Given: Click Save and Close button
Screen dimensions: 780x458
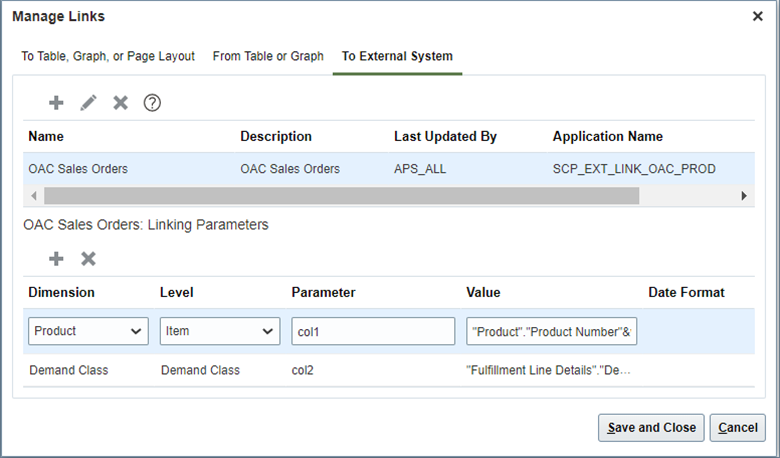Looking at the screenshot, I should [x=651, y=427].
